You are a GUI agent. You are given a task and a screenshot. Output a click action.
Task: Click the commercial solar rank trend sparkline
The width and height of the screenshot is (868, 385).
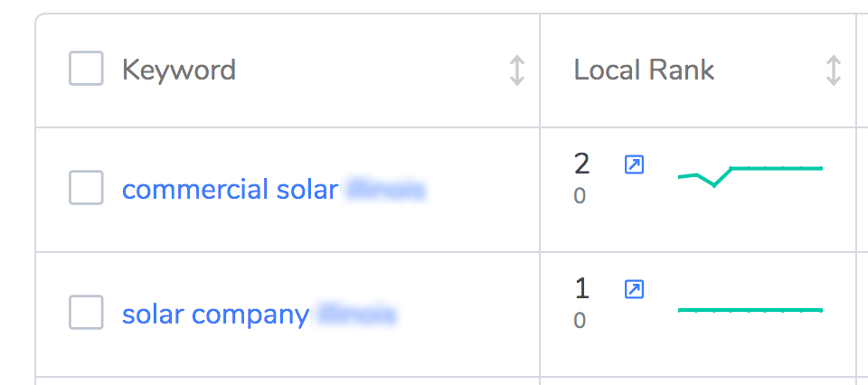(750, 175)
